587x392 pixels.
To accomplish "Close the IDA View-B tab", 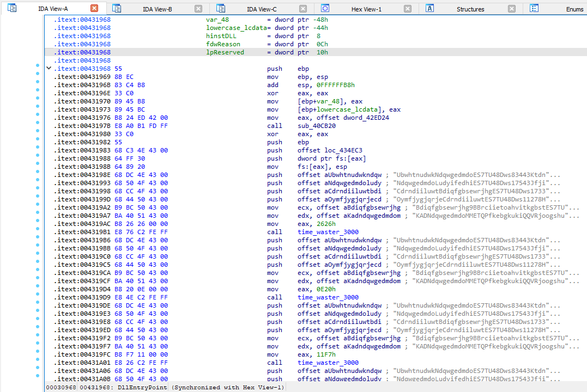I will coord(198,9).
